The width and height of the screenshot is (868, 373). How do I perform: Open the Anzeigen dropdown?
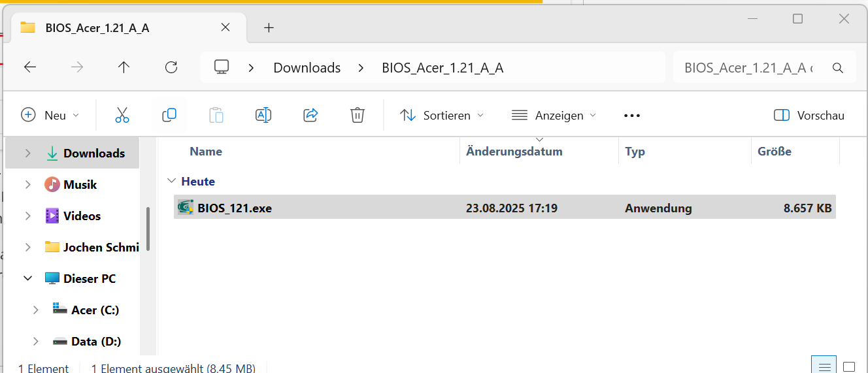coord(554,116)
